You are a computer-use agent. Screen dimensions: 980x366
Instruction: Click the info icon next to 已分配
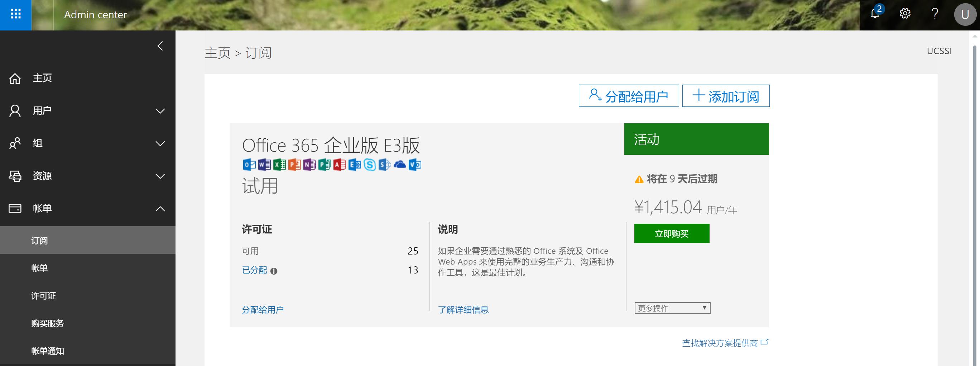tap(274, 271)
